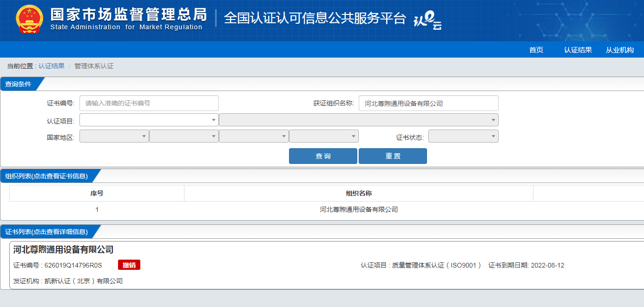
Task: Click the 查询 search button
Action: point(323,156)
